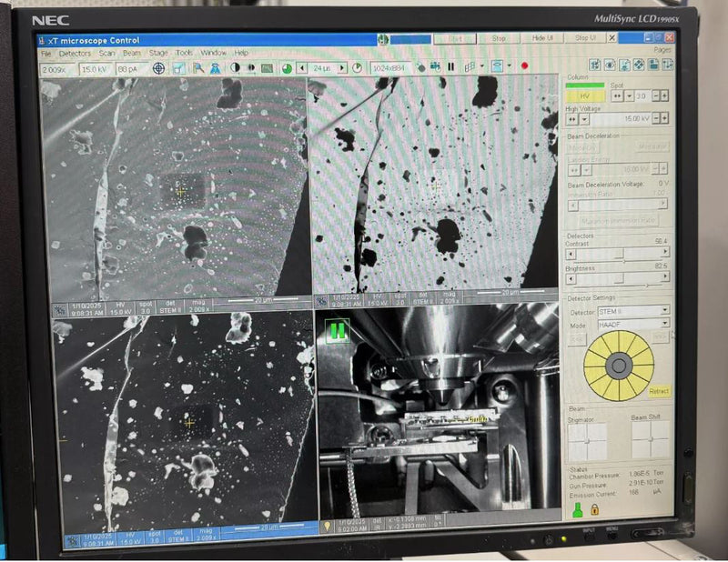The width and height of the screenshot is (728, 562).
Task: Click the Stop UI button
Action: point(585,37)
